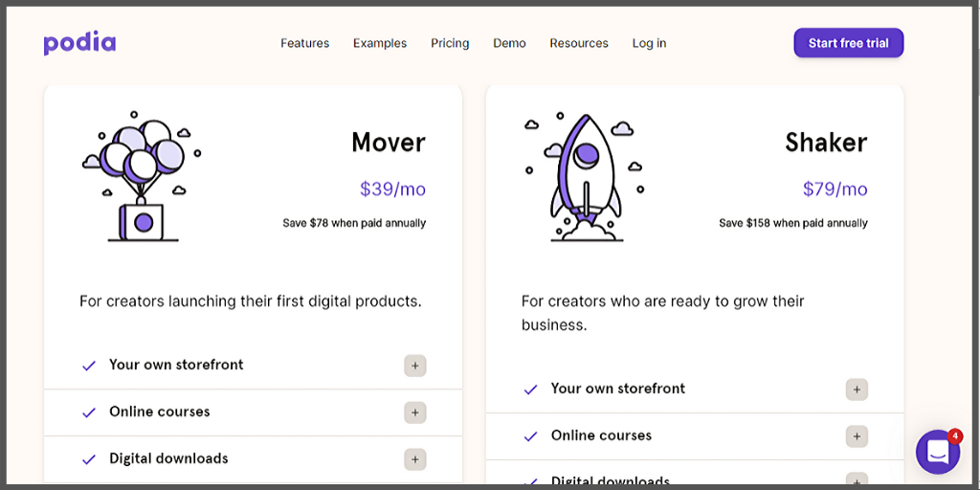Select Demo in the navigation
The height and width of the screenshot is (490, 980).
coord(509,43)
